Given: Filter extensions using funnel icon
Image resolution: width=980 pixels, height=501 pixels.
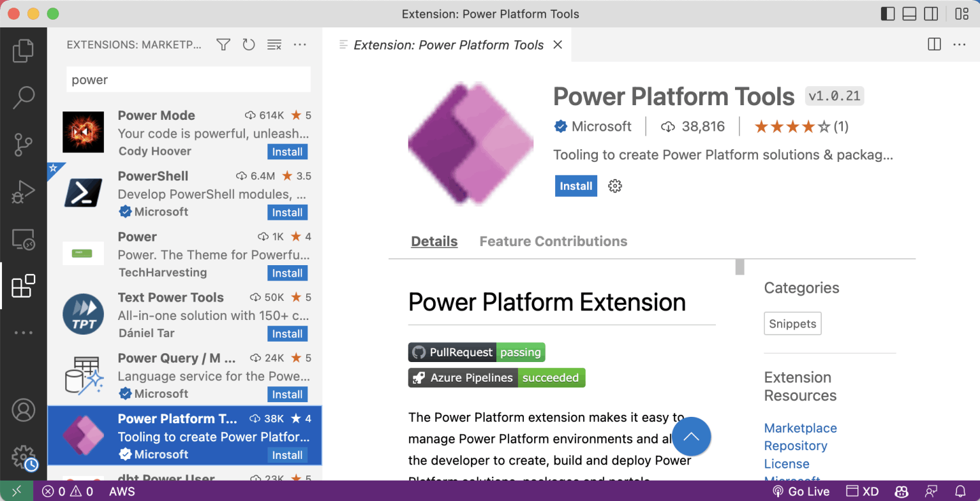Looking at the screenshot, I should click(223, 45).
